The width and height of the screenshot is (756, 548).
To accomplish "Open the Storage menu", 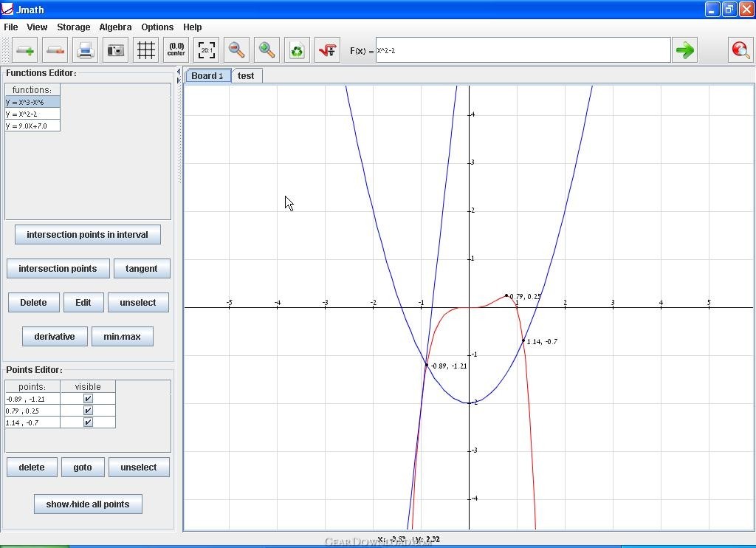I will pos(73,27).
